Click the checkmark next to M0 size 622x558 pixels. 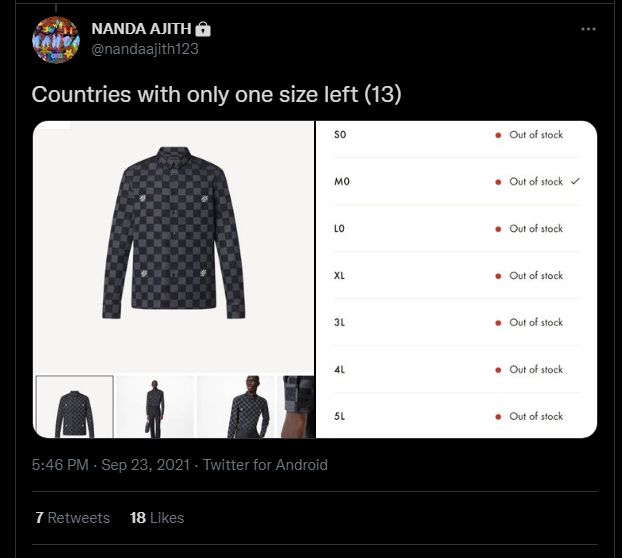coord(575,181)
